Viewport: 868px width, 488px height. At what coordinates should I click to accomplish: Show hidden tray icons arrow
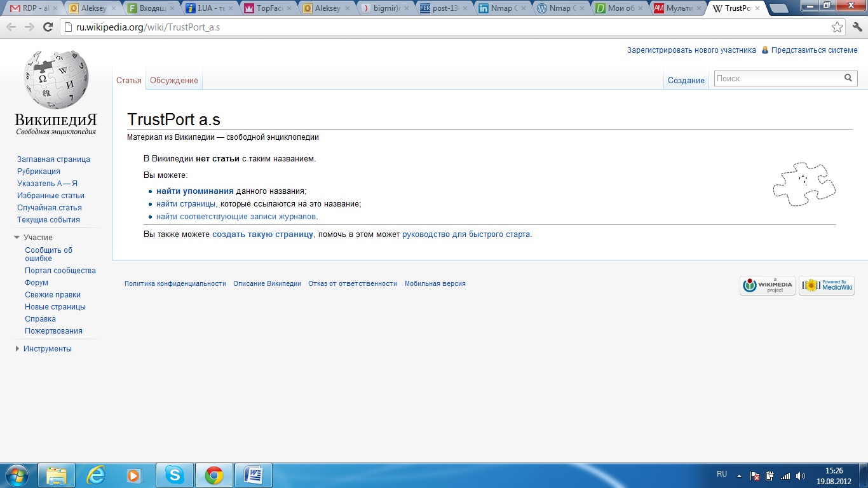[x=739, y=475]
